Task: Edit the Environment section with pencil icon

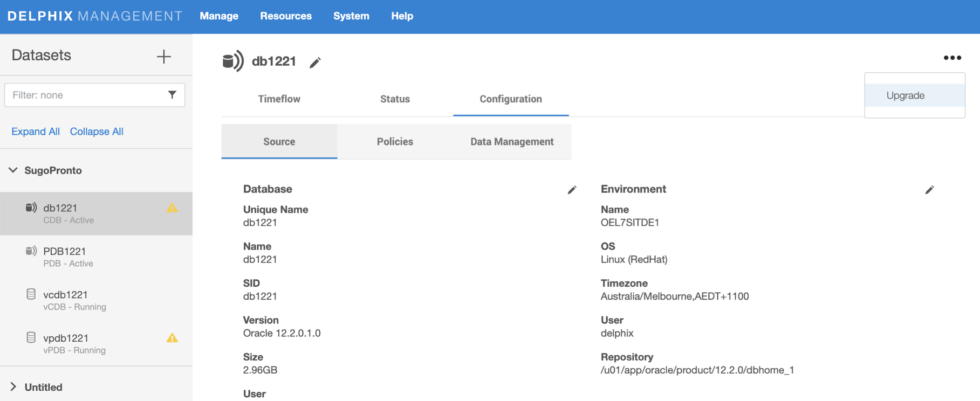Action: tap(929, 190)
